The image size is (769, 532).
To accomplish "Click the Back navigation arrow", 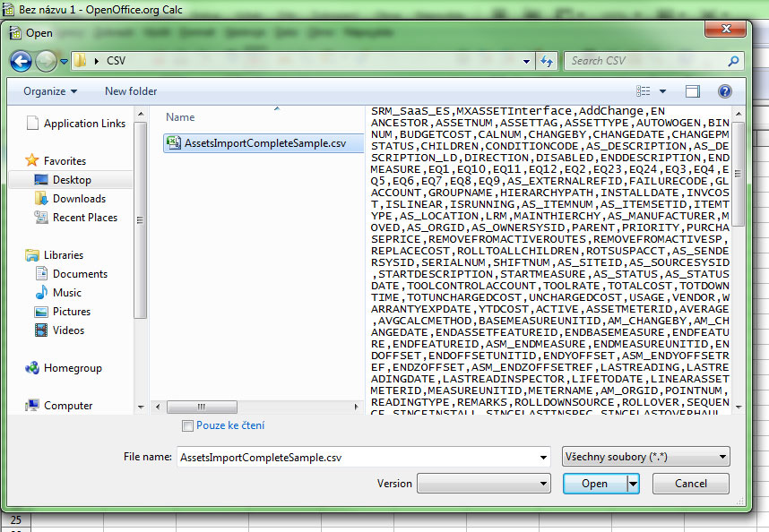I will [x=22, y=62].
